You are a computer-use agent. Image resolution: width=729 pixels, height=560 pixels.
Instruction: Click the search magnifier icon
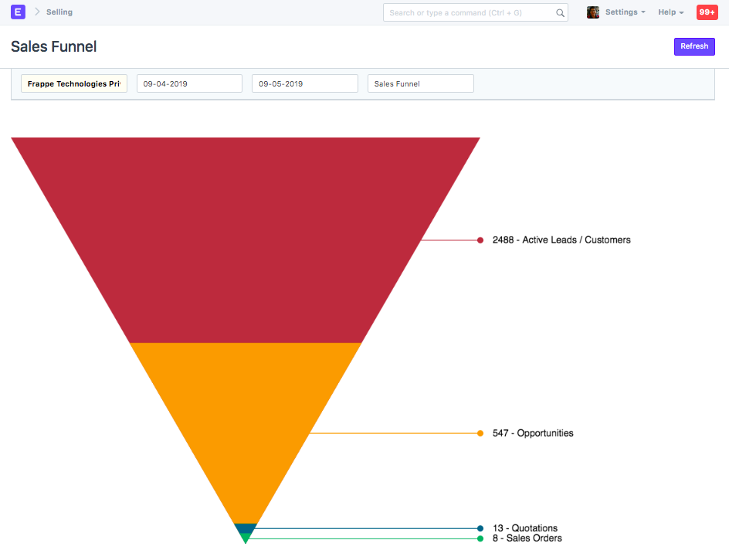pos(560,13)
